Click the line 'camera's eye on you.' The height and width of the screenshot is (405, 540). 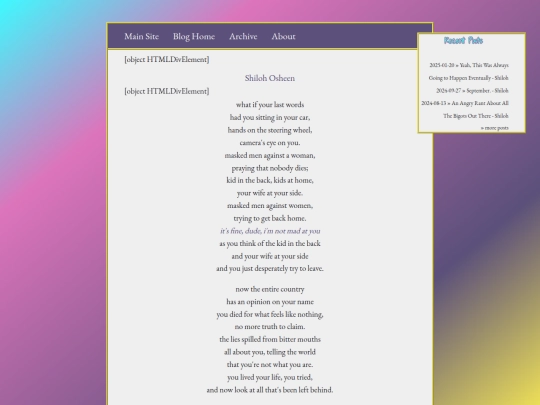[270, 142]
